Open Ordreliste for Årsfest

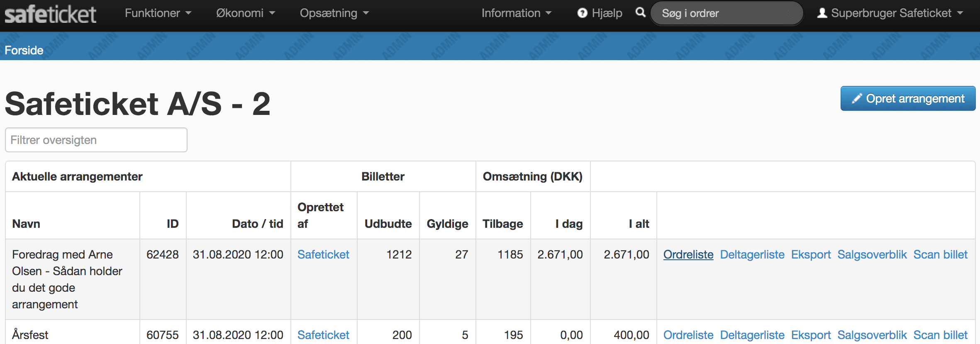[x=688, y=335]
